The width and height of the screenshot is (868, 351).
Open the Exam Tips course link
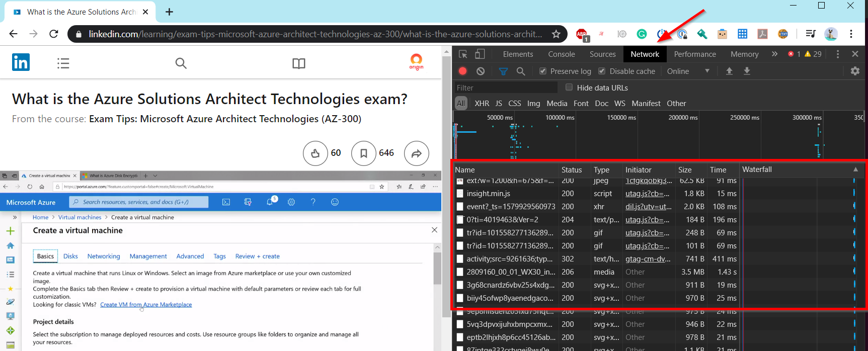point(225,119)
